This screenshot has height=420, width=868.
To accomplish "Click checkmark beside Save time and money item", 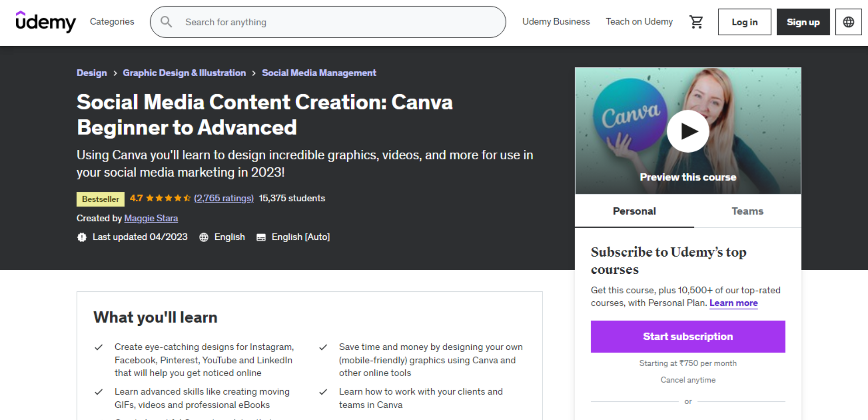I will tap(323, 348).
